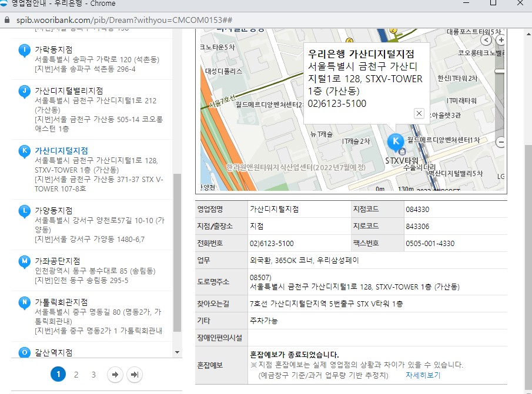
Task: Minimize the Chrome window
Action: [466, 3]
